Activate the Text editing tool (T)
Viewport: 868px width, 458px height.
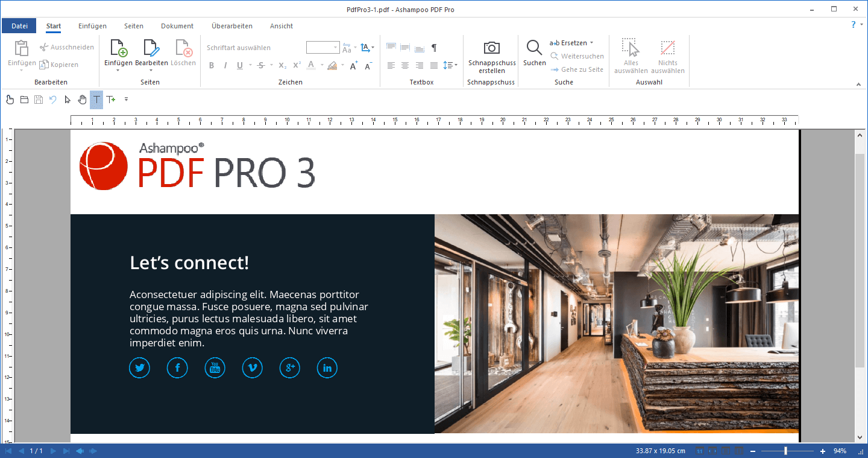(x=96, y=100)
